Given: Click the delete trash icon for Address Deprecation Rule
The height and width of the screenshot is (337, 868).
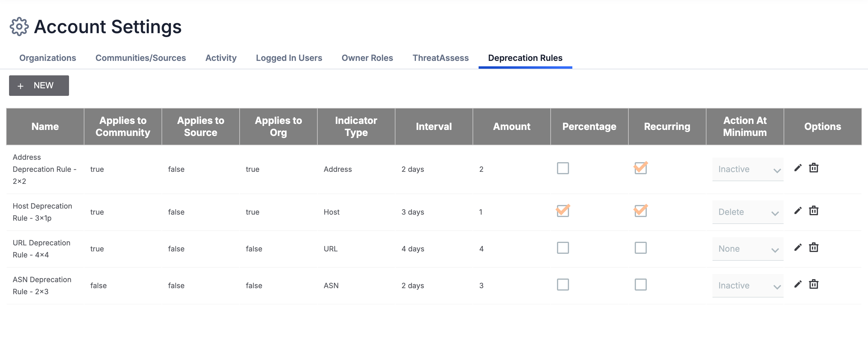Looking at the screenshot, I should (x=815, y=168).
